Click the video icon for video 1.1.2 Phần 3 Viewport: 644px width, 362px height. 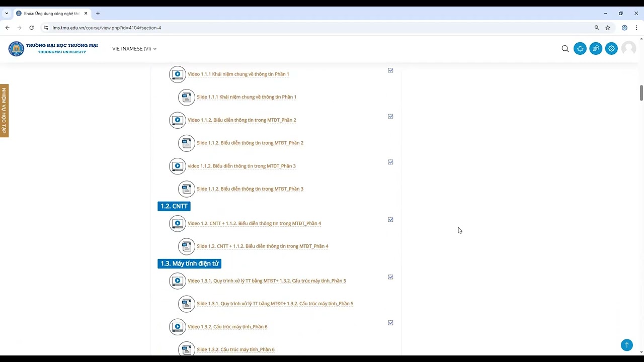click(177, 166)
